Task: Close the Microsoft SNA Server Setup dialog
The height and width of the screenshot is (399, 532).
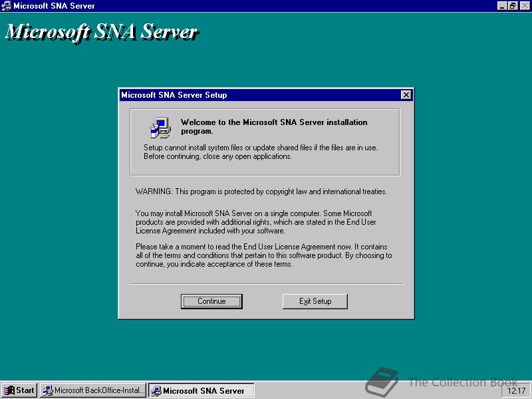Action: (406, 95)
